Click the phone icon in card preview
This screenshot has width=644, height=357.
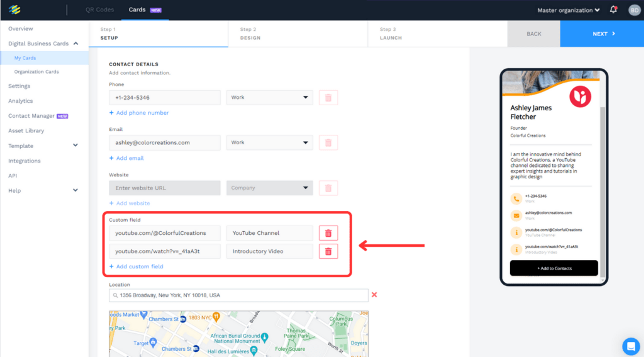pos(516,199)
